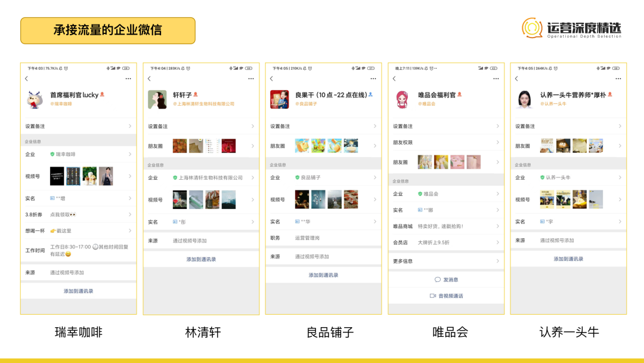This screenshot has height=363, width=644.
Task: Tap 唯品商城 特卖好货 row
Action: 446,226
